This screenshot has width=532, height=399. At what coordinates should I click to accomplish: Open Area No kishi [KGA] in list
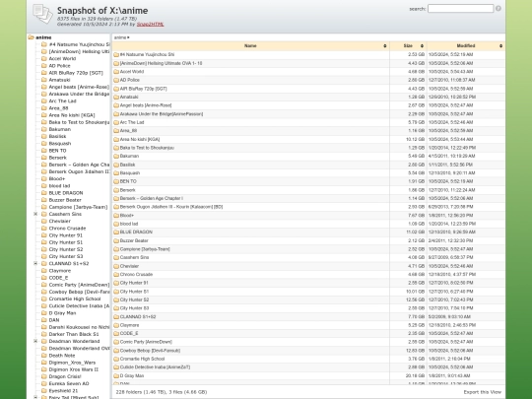point(140,140)
